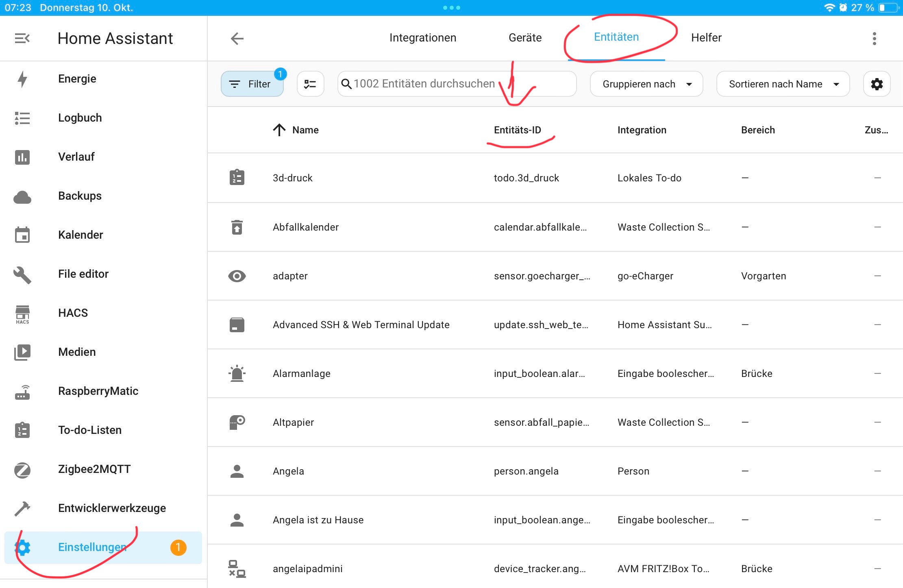Image resolution: width=903 pixels, height=588 pixels.
Task: Open table settings gear icon
Action: [x=877, y=84]
